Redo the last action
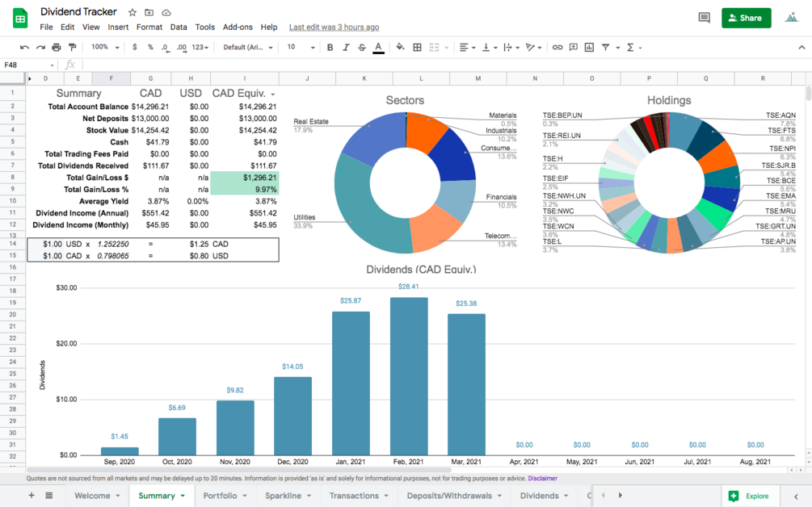Screen dimensions: 812x507 tap(40, 47)
